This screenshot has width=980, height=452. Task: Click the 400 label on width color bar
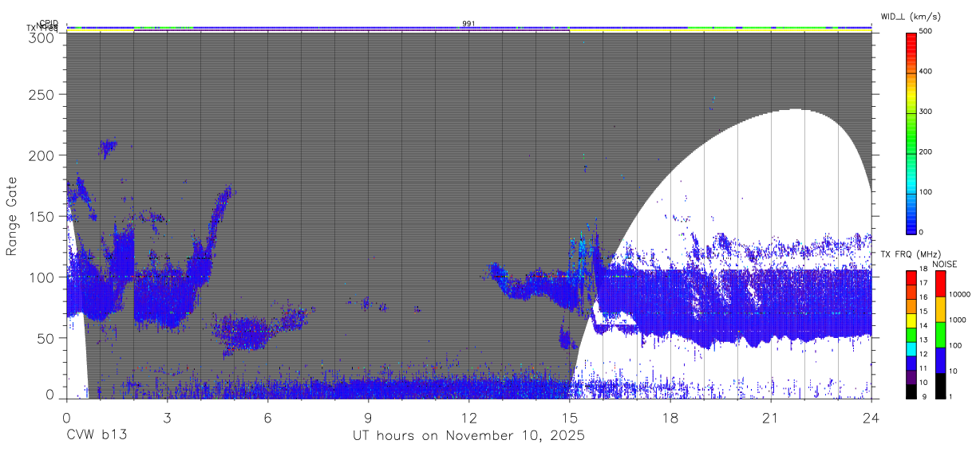tap(927, 71)
